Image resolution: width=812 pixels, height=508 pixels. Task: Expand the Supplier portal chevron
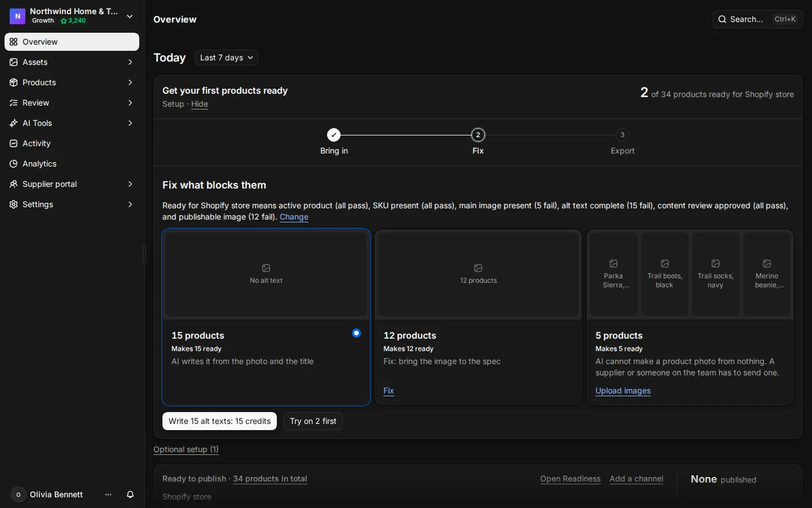[x=130, y=184]
